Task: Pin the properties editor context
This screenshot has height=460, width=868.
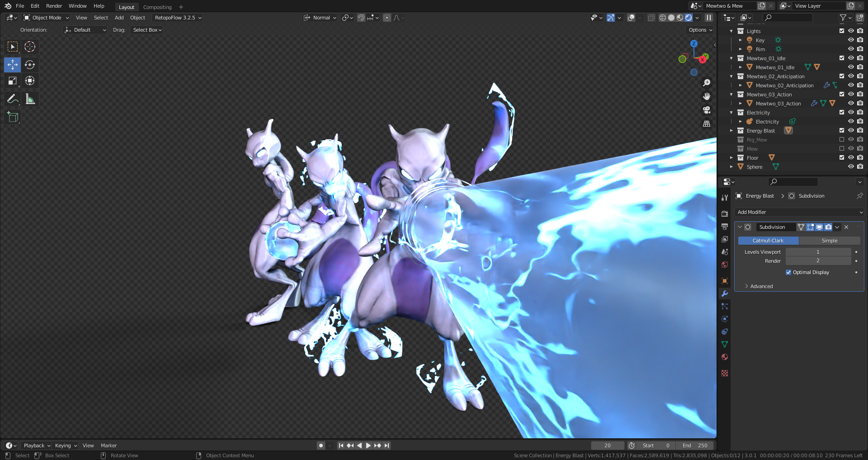Action: click(859, 196)
